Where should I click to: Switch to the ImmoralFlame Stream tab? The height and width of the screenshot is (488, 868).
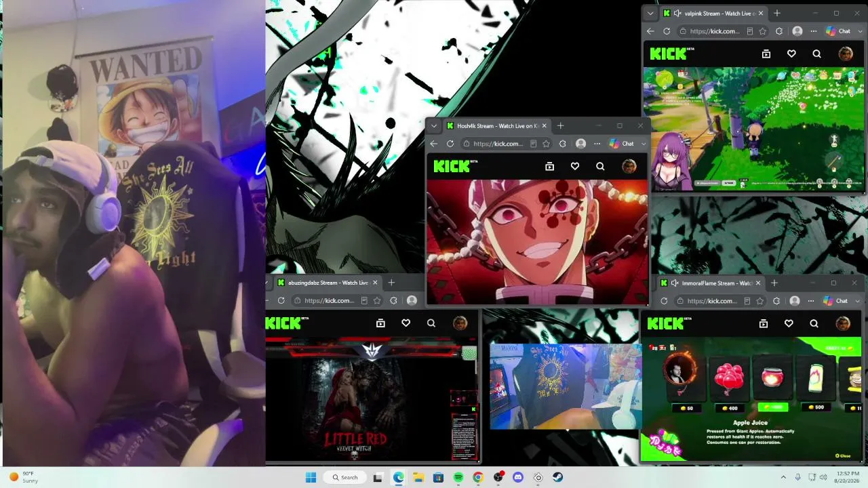pos(711,283)
